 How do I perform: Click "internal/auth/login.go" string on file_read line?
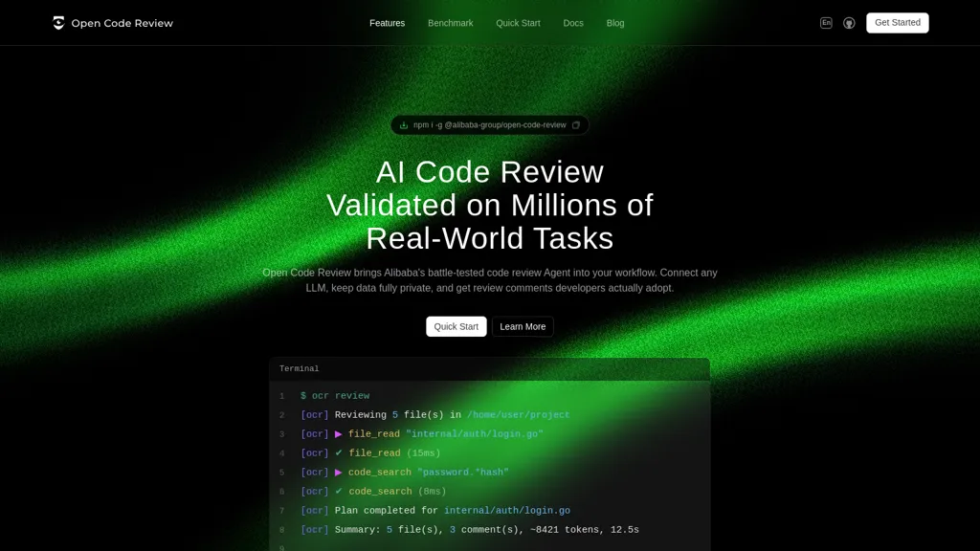click(475, 433)
